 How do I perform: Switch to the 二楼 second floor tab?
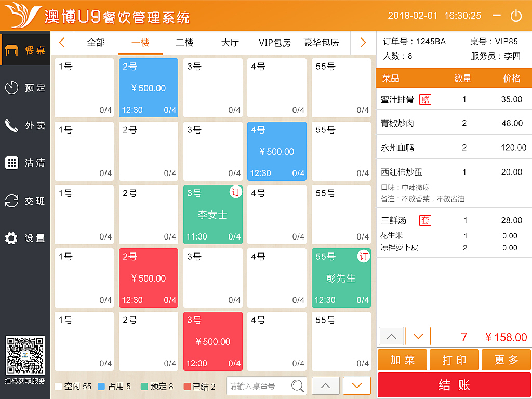click(185, 42)
